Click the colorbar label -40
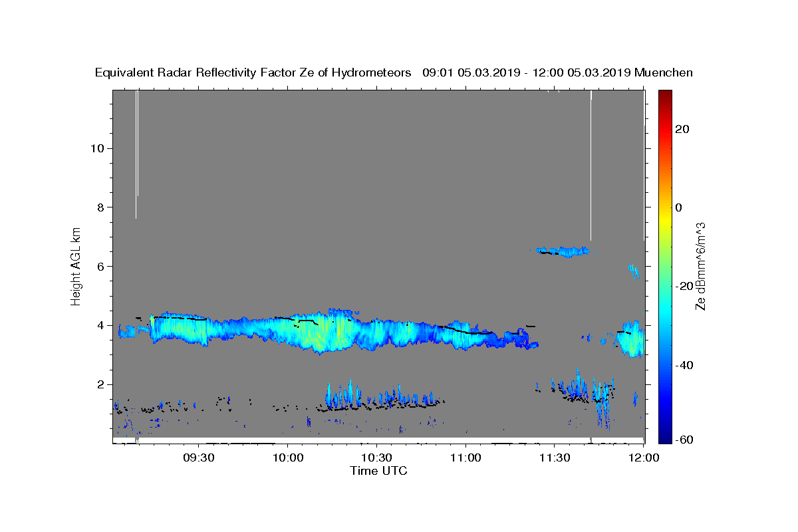The height and width of the screenshot is (532, 798). 684,365
